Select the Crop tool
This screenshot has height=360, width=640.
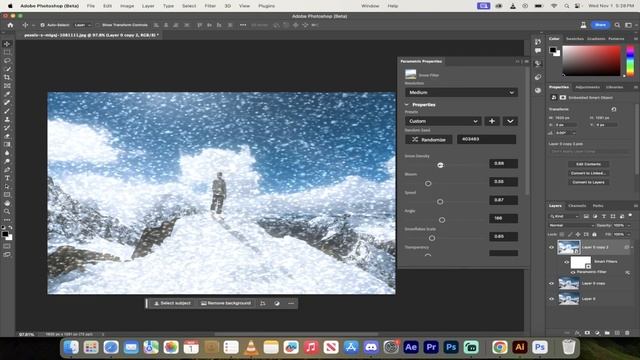[x=7, y=77]
